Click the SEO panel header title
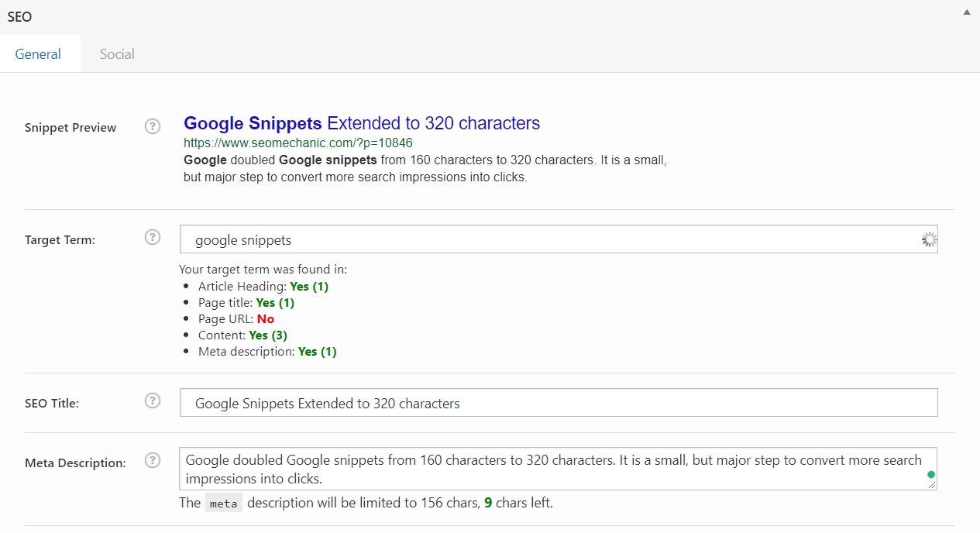Screen dimensions: 980x533 point(19,16)
